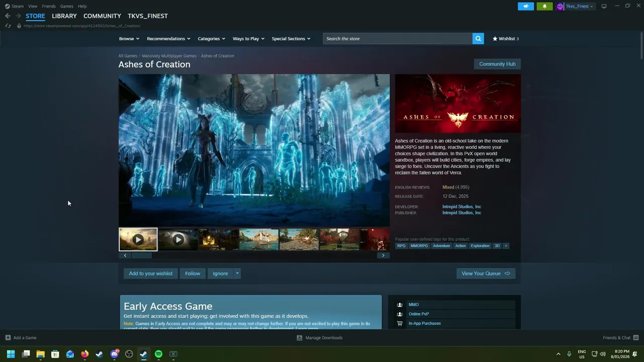Screen dimensions: 644x362
Task: Click the star icon beside Wishlist
Action: (x=495, y=39)
